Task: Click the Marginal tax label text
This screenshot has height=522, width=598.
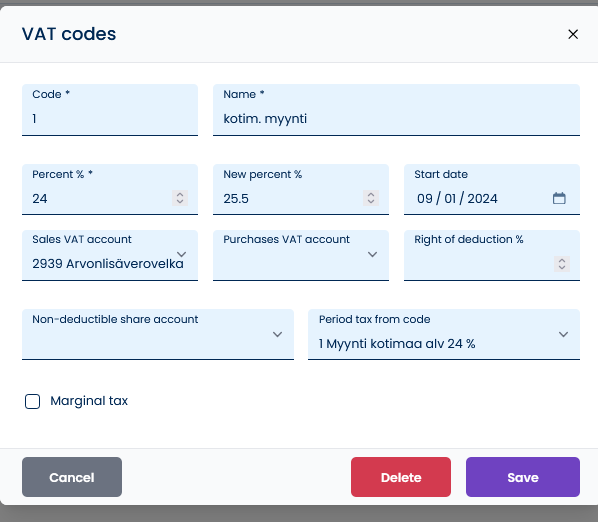Action: tap(89, 401)
